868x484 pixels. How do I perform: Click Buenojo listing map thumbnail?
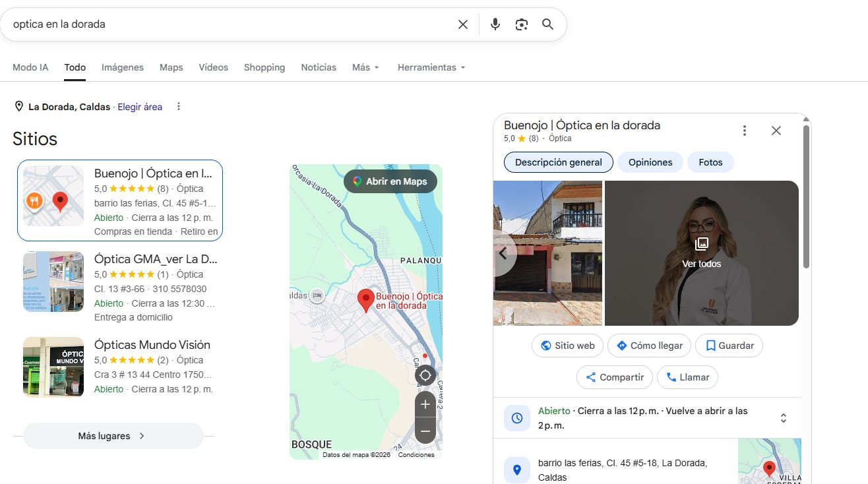tap(53, 196)
